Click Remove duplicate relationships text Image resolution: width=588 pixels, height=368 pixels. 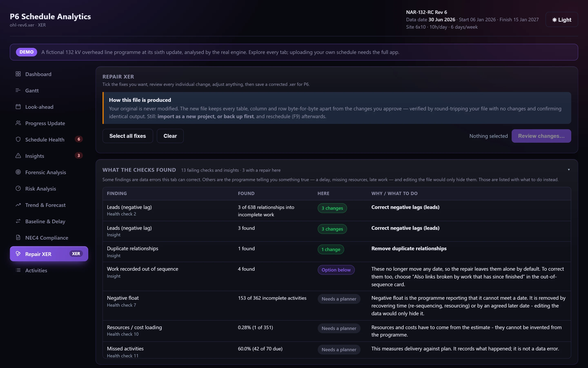[x=409, y=248]
